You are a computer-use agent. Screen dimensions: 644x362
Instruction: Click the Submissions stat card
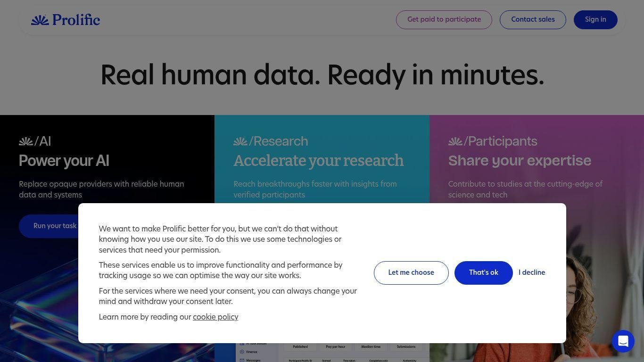click(406, 347)
